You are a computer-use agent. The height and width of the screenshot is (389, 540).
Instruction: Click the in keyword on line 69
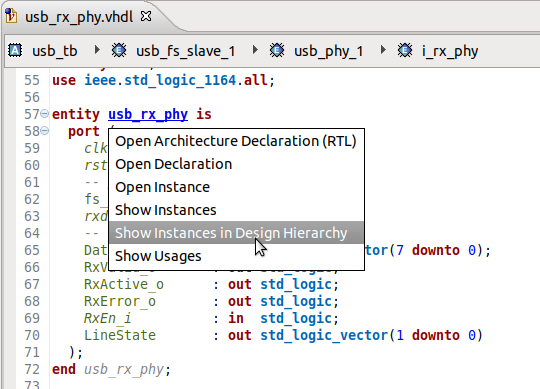click(236, 318)
